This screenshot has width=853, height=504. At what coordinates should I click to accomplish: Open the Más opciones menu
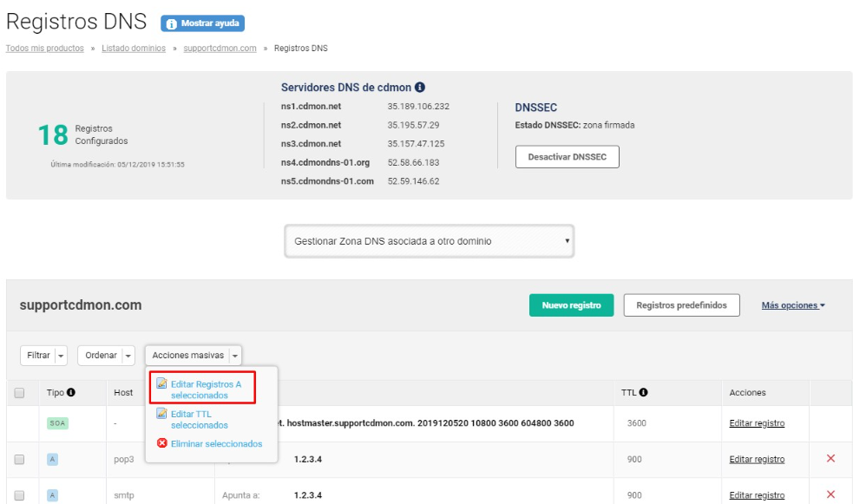(x=792, y=305)
